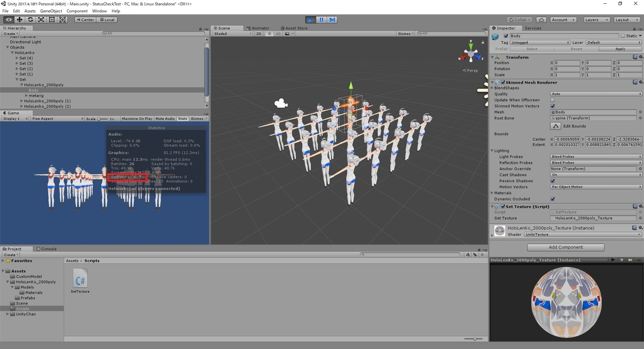Open Mesh field object picker
The height and width of the screenshot is (349, 644).
640,112
